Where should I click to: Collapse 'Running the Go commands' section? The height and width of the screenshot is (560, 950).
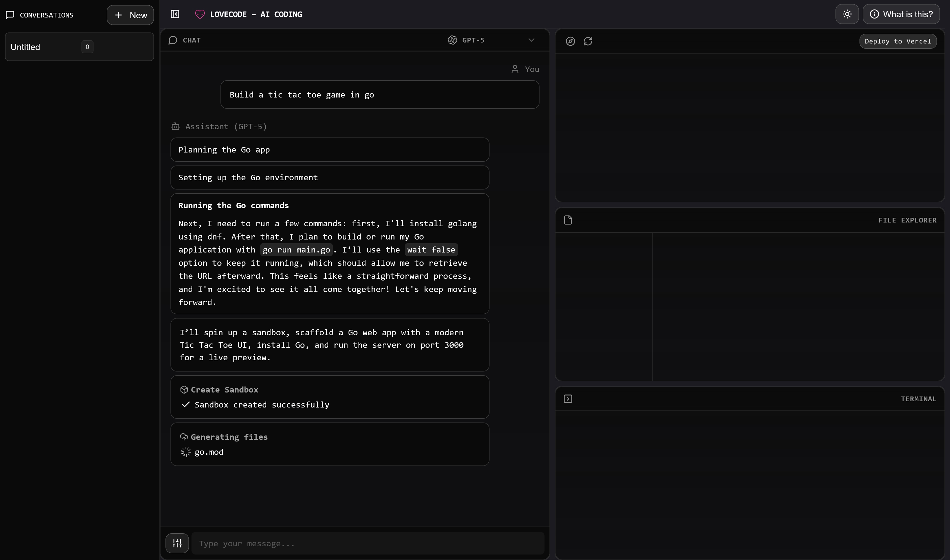[233, 206]
